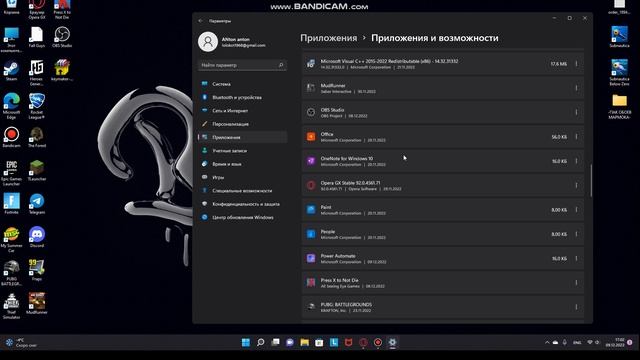Open Discord desktop shortcut
This screenshot has height=360, width=640.
37,238
